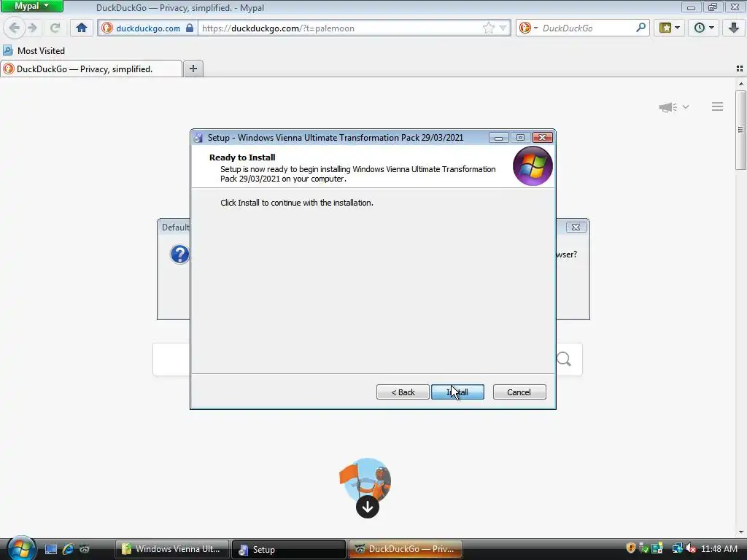The image size is (747, 560).
Task: Reload the page with the refresh icon
Action: click(55, 28)
